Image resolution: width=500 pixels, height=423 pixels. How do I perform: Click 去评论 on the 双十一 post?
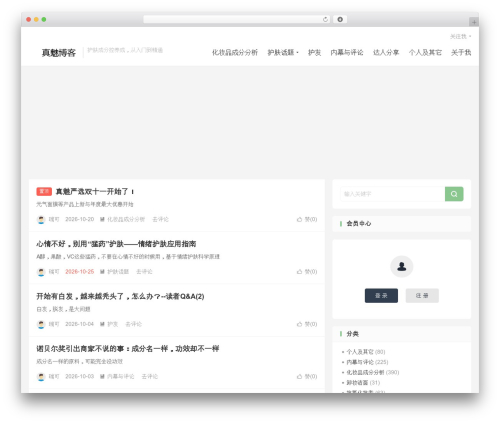pos(160,219)
